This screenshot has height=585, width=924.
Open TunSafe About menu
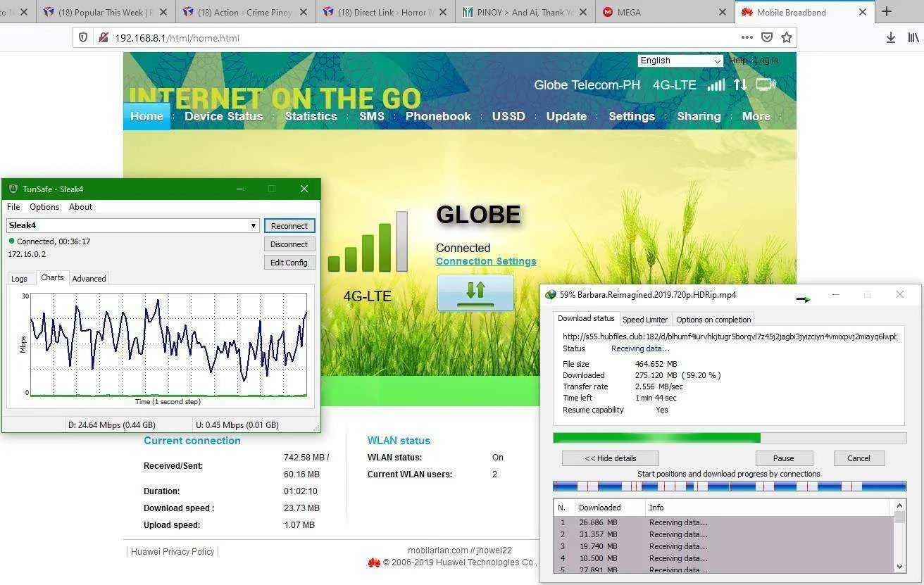(x=81, y=207)
